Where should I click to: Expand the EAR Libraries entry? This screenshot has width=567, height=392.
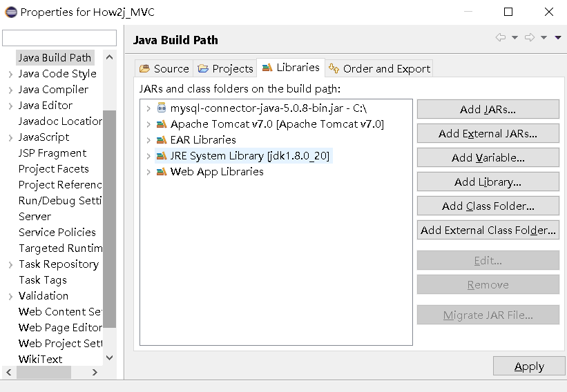[x=148, y=140]
